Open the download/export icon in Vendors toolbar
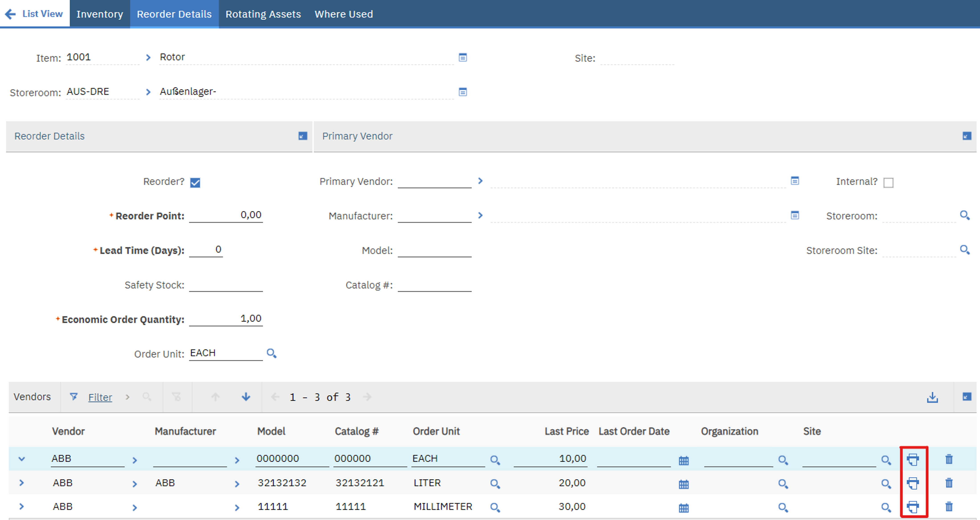Viewport: 980px width, 520px height. 932,397
